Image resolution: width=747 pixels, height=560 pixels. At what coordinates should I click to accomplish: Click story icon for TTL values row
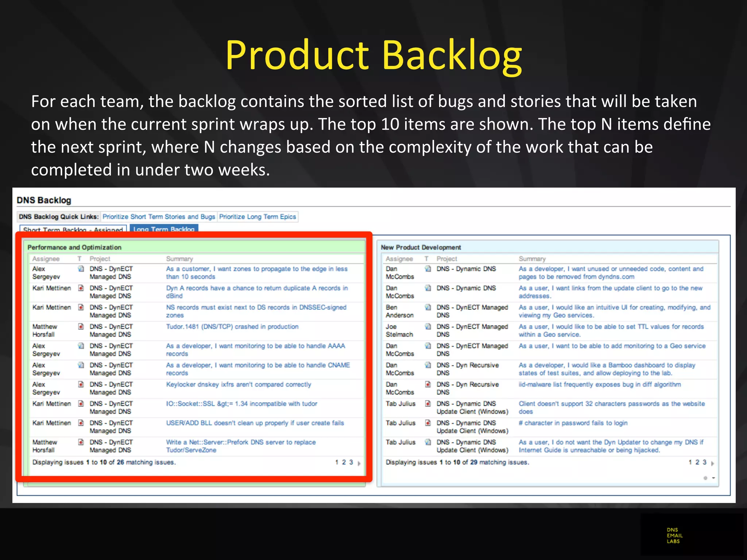click(x=428, y=327)
